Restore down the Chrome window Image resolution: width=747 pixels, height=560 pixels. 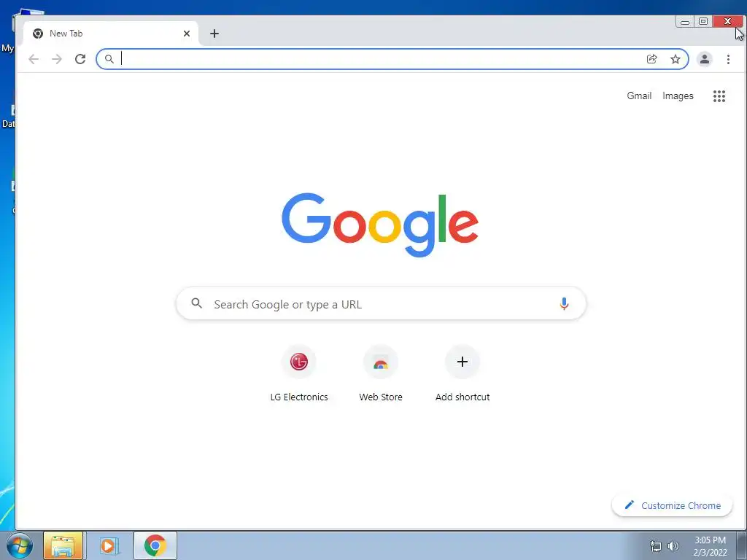(703, 21)
